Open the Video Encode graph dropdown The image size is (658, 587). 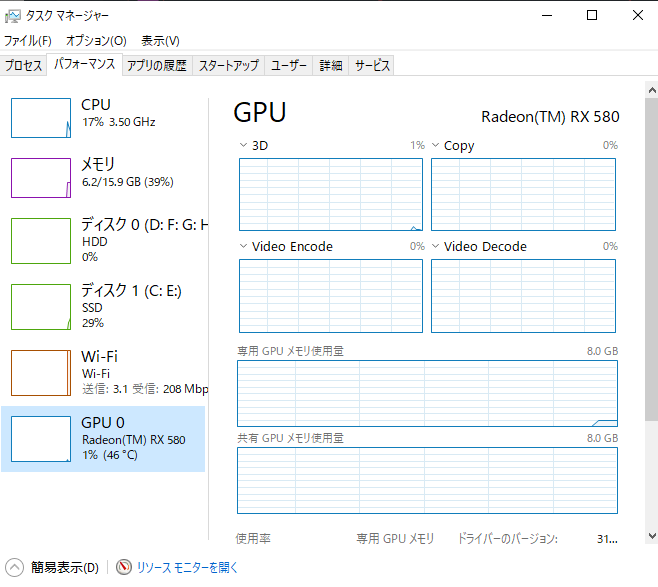[243, 246]
